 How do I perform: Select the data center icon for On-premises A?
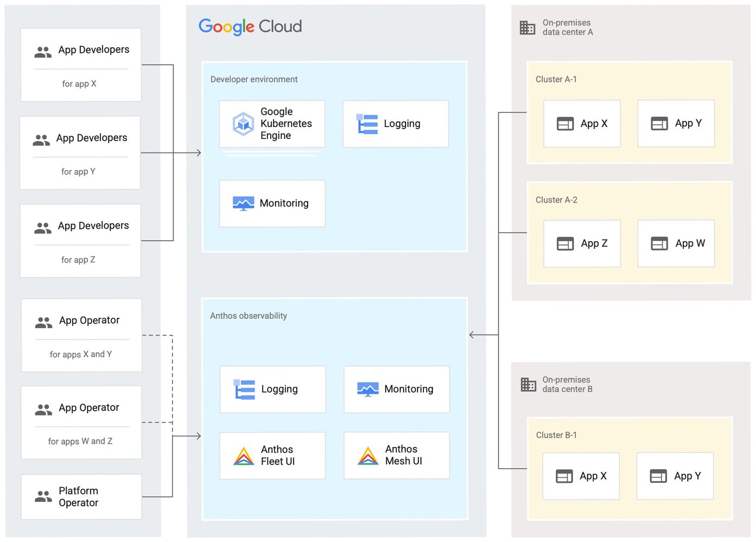click(x=527, y=27)
